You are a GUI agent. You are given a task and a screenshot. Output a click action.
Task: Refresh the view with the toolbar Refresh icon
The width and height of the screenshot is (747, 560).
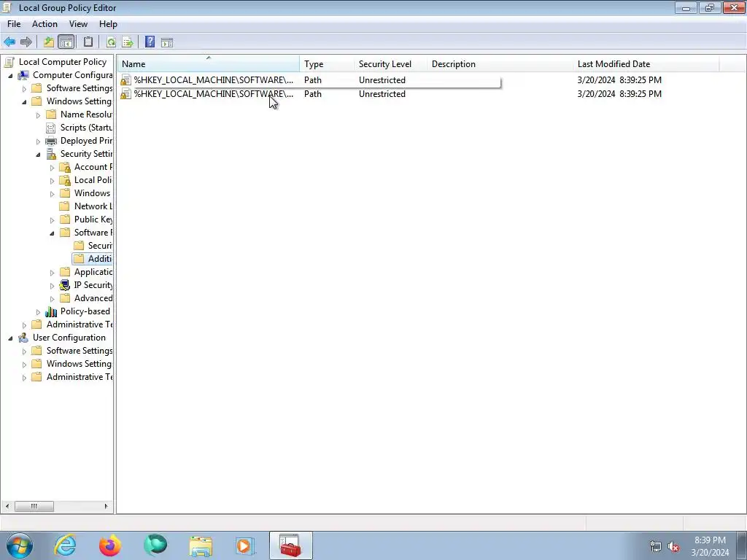[x=111, y=42]
